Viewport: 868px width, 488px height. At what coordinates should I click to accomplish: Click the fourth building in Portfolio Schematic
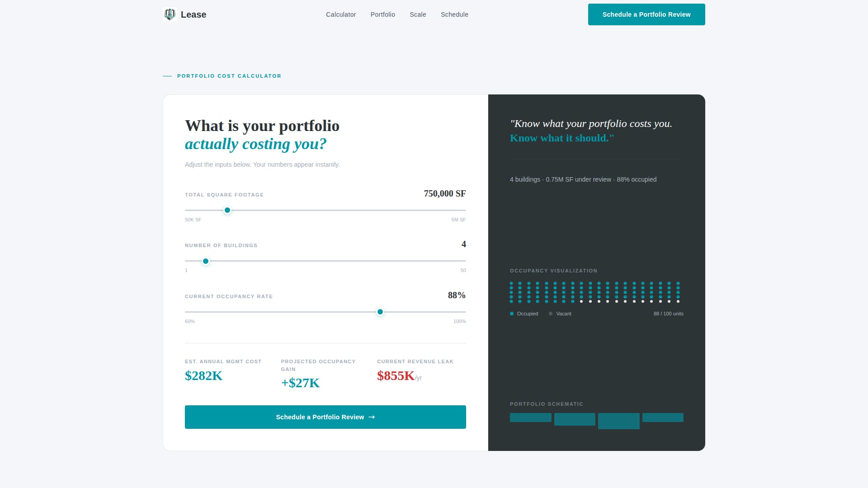(663, 417)
